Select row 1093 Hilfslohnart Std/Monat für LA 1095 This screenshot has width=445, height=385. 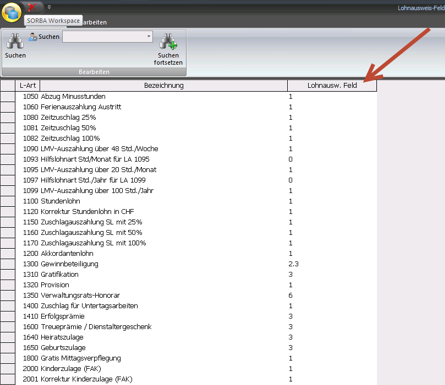[196, 159]
